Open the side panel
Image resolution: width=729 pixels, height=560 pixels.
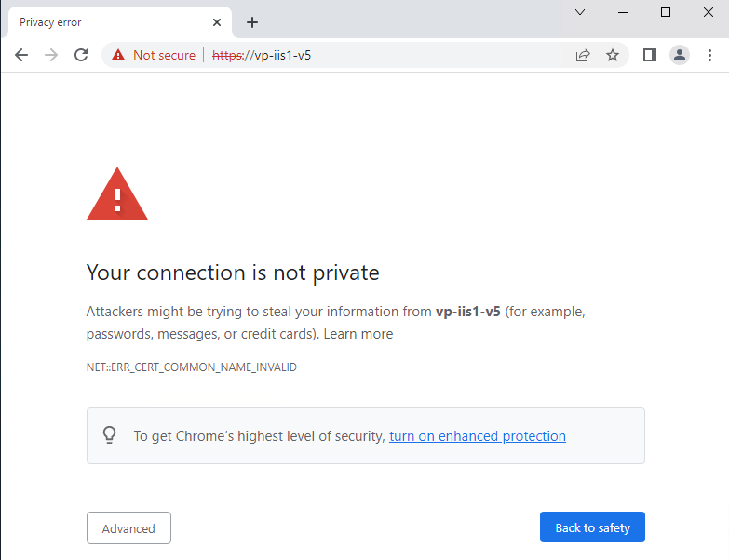(650, 55)
